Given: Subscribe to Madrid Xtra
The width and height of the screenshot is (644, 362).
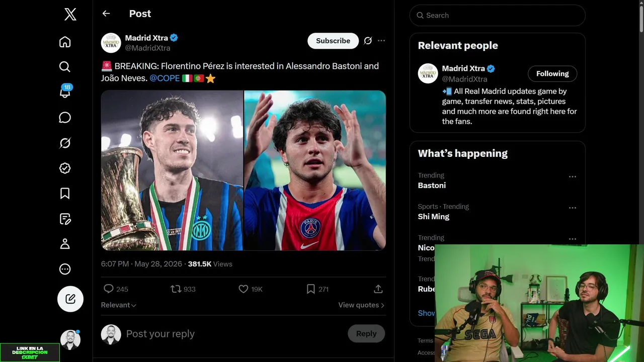Looking at the screenshot, I should point(333,41).
